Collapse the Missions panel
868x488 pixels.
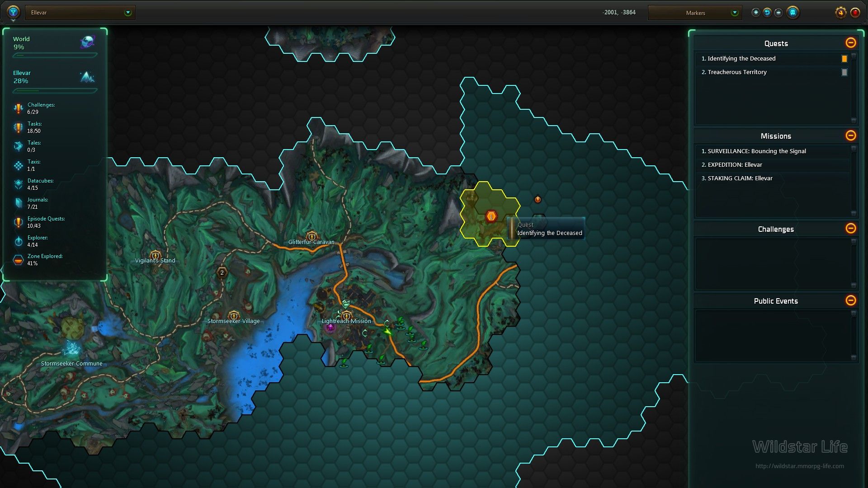point(850,135)
